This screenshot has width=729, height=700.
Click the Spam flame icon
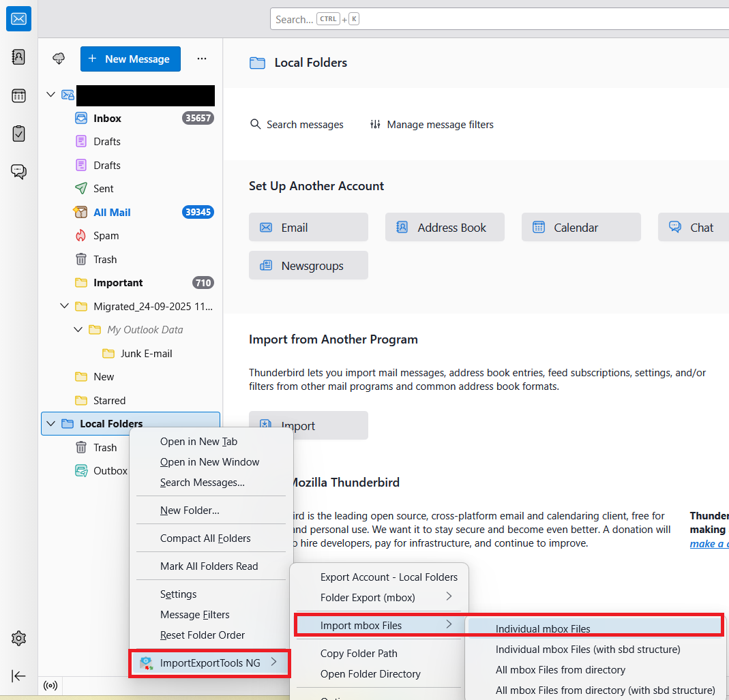(81, 236)
